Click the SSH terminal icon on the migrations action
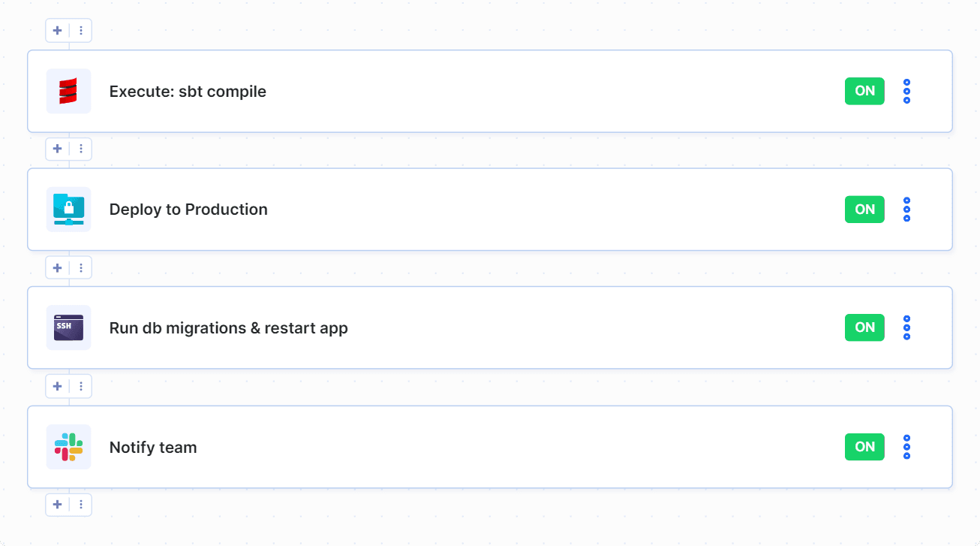980x546 pixels. 68,327
